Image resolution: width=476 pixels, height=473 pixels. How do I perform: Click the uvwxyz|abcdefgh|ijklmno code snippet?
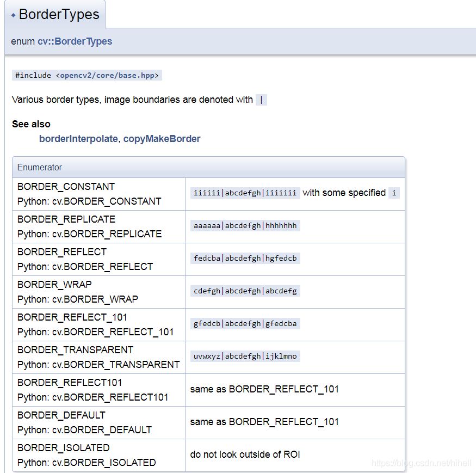click(x=245, y=356)
